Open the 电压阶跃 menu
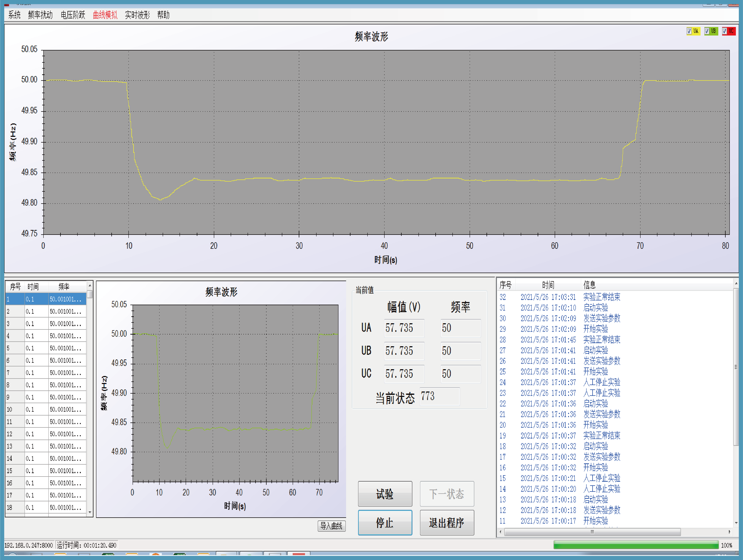 [x=73, y=15]
